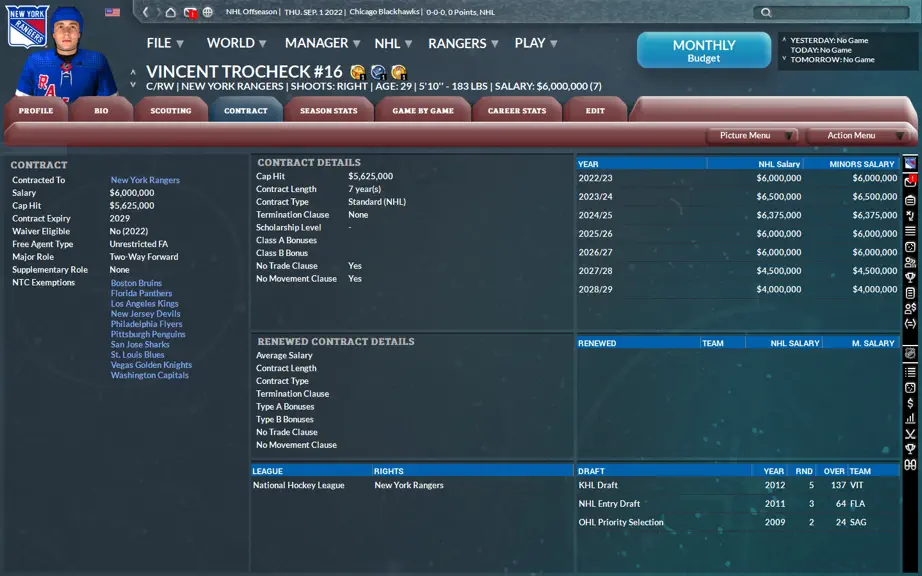Open the bar chart stats icon in sidebar
Viewport: 922px width, 576px height.
910,418
